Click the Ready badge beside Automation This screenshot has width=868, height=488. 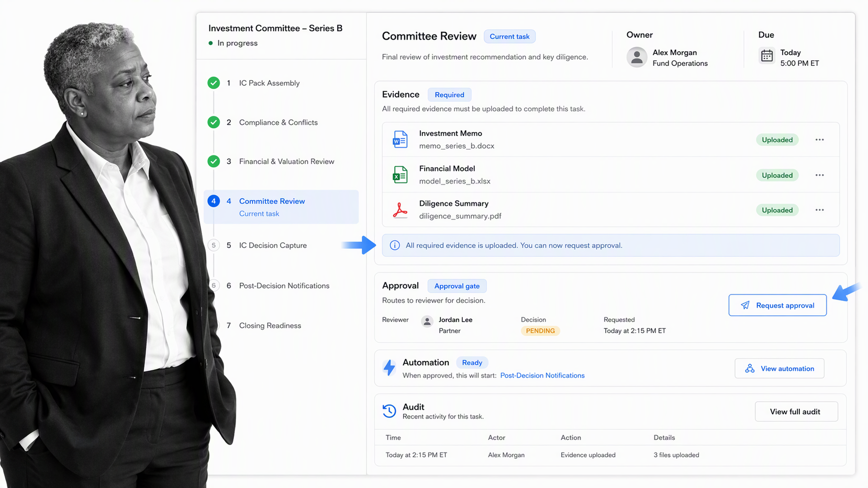472,362
